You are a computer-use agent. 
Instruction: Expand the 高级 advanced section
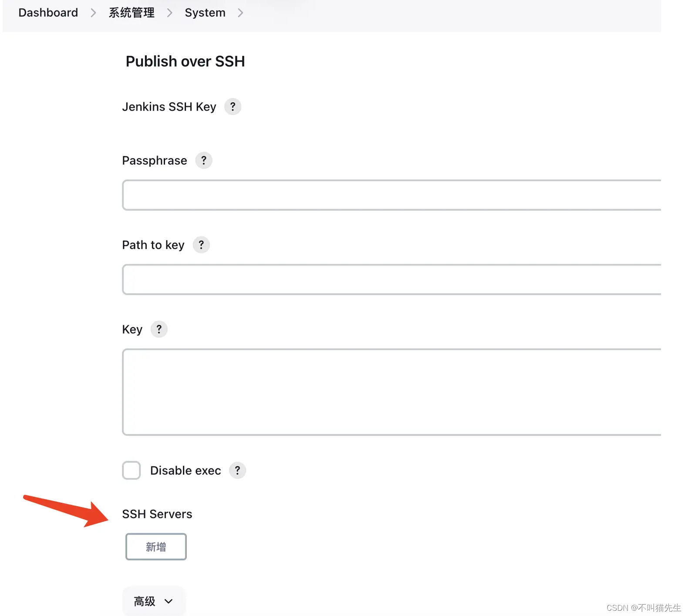pyautogui.click(x=153, y=602)
